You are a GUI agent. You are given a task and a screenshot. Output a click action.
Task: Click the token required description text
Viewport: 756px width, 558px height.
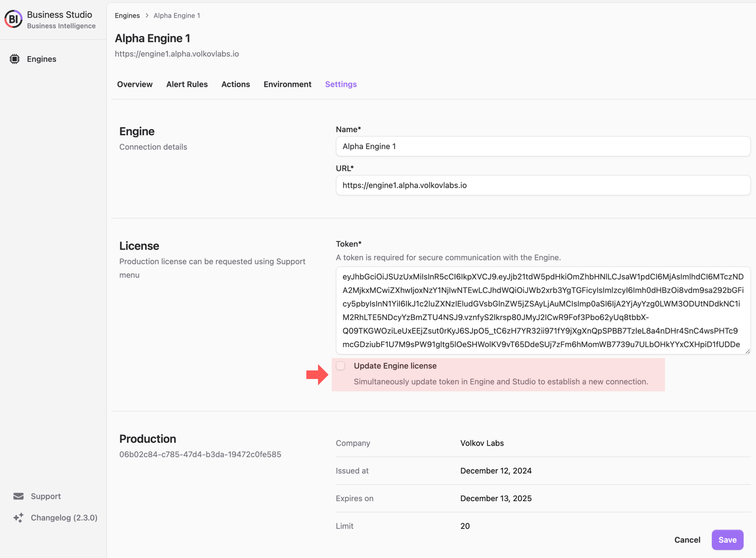[x=448, y=257]
